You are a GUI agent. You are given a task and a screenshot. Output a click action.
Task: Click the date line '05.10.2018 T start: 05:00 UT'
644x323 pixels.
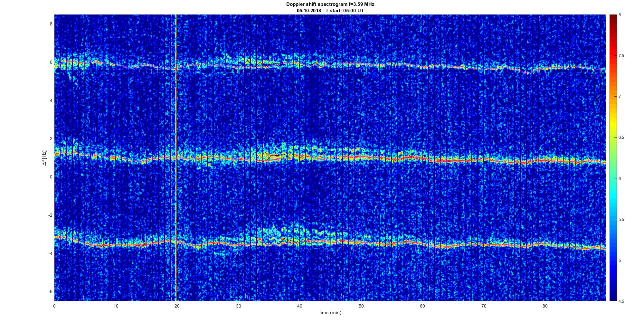click(x=330, y=11)
